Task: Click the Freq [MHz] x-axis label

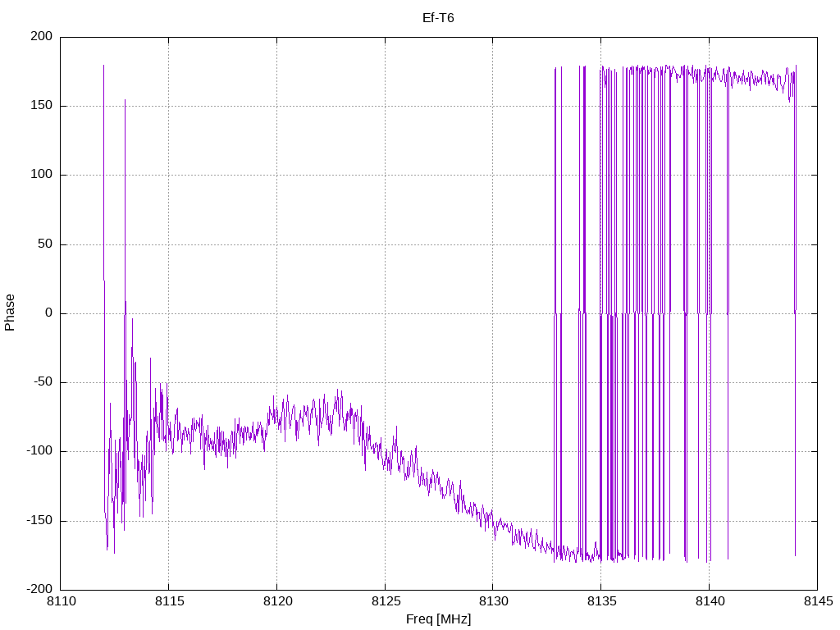Action: click(x=438, y=619)
